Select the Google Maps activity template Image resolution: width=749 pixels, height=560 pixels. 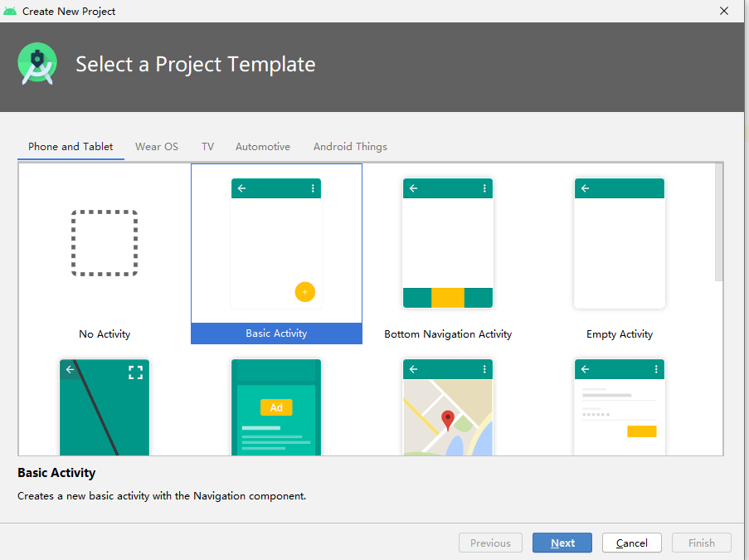point(448,407)
